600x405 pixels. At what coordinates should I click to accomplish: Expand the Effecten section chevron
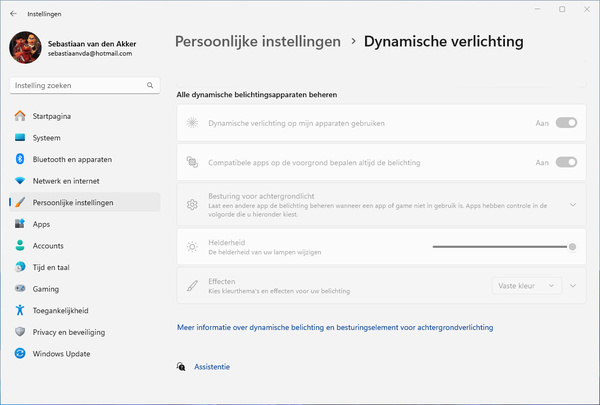click(x=573, y=286)
